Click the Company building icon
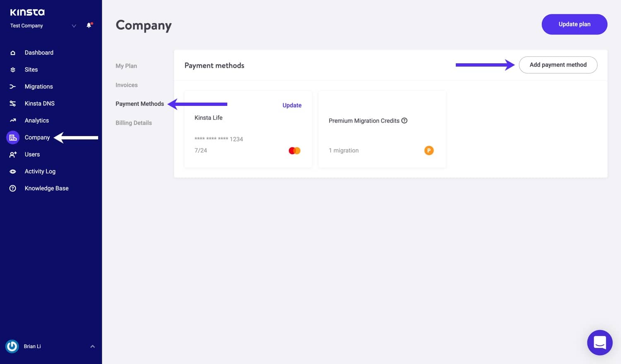Viewport: 621px width, 364px height. [13, 137]
